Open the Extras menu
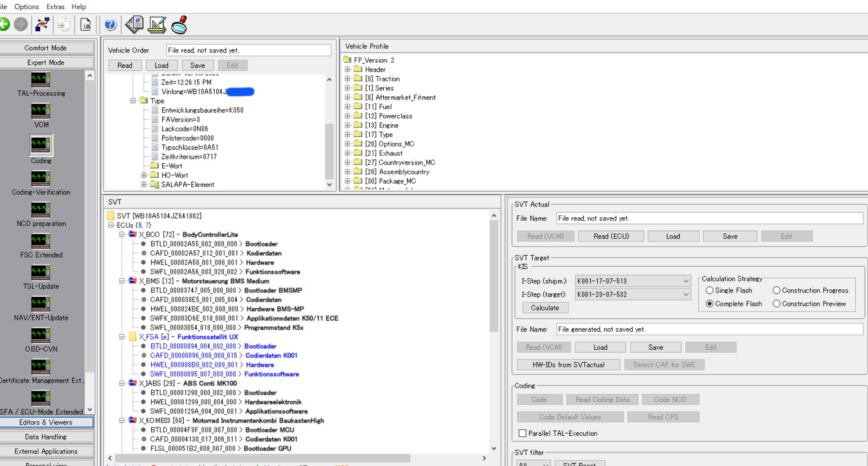This screenshot has width=868, height=466. [55, 7]
